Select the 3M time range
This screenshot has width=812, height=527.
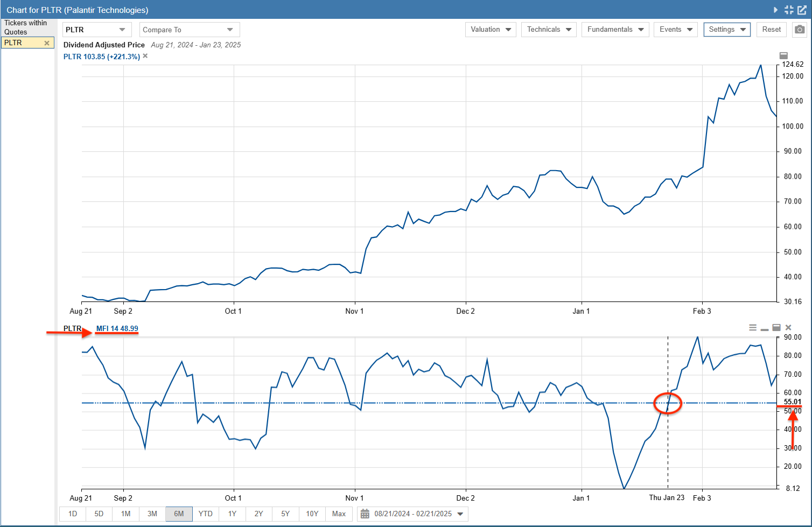pyautogui.click(x=152, y=514)
